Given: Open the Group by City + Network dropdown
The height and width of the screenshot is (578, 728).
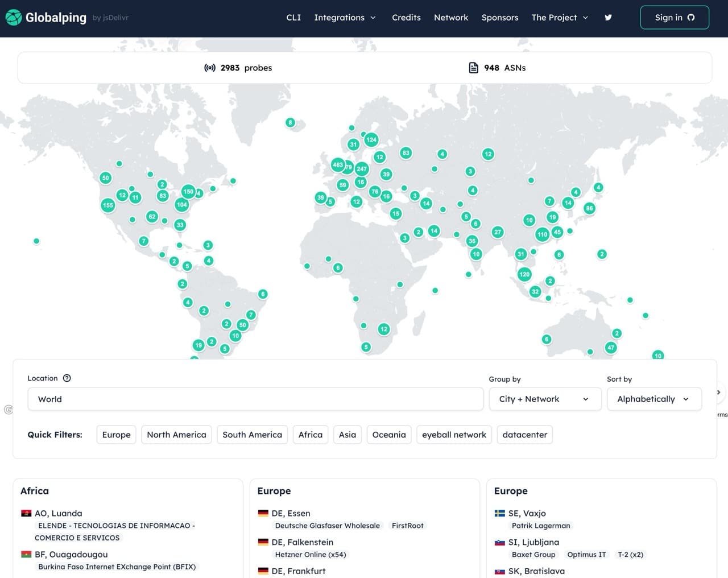Looking at the screenshot, I should 545,399.
